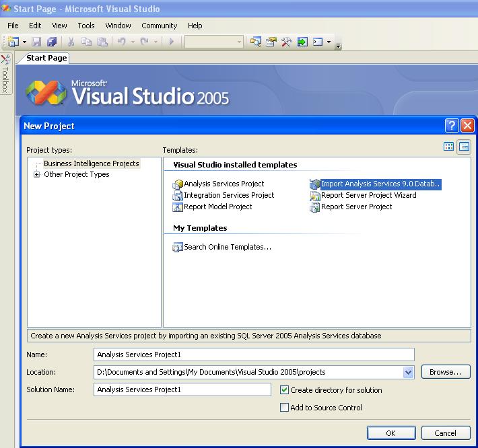This screenshot has height=448, width=478.
Task: Click the New Project dialog help button
Action: point(452,126)
